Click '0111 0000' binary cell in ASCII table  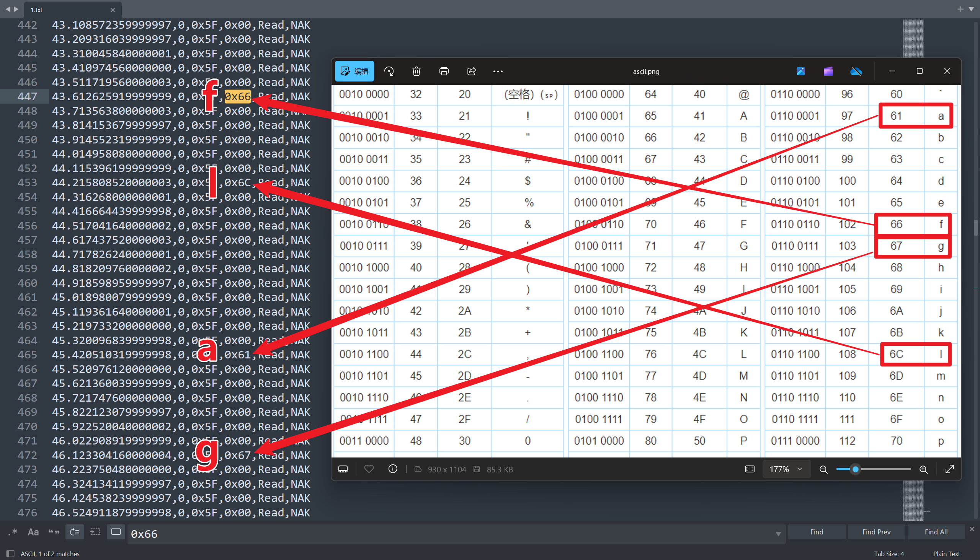(x=795, y=441)
